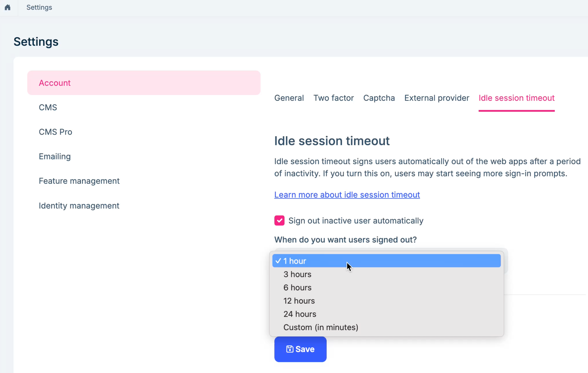Open the CMS settings section
This screenshot has width=588, height=373.
[48, 107]
